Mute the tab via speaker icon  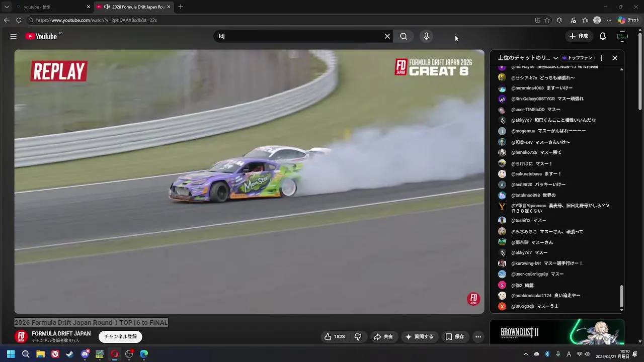pyautogui.click(x=107, y=7)
